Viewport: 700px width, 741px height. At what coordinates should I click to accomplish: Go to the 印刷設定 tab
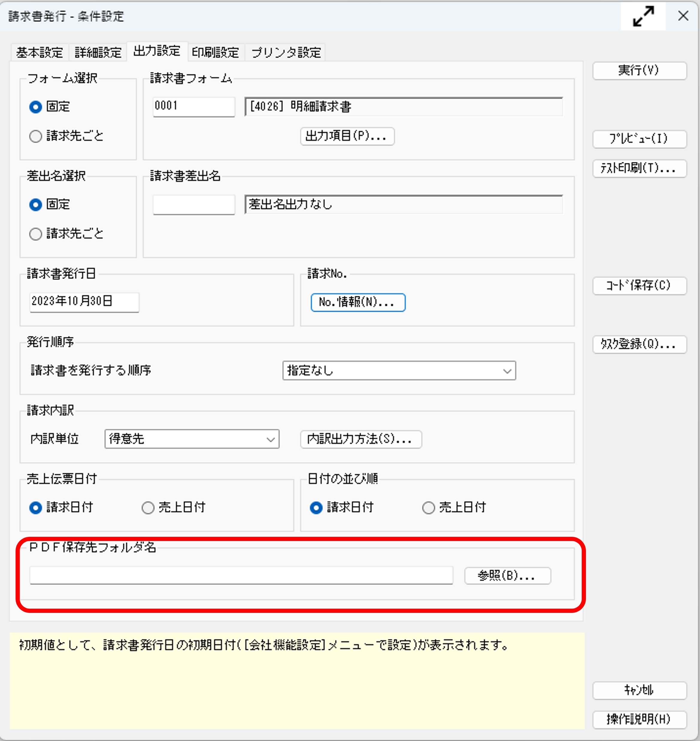click(216, 53)
